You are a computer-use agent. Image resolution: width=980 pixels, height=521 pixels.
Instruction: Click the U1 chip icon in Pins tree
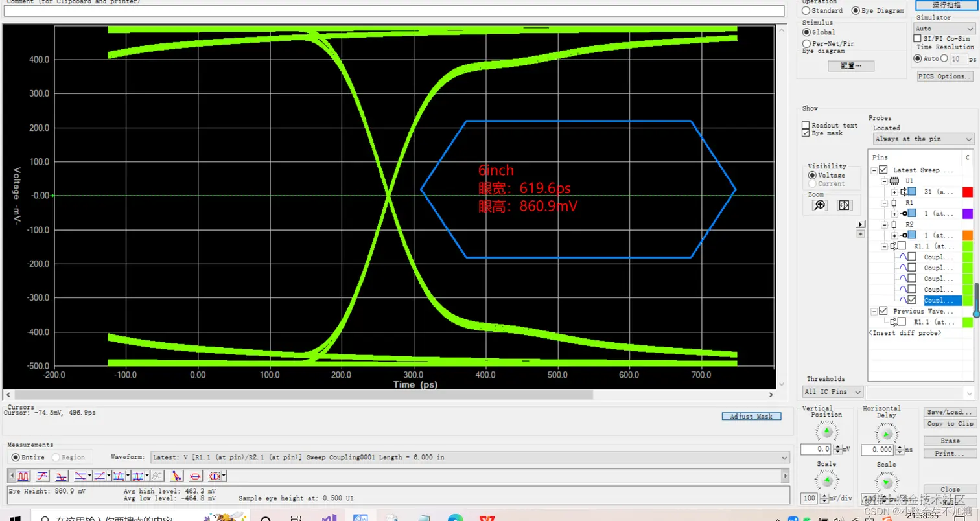tap(895, 181)
